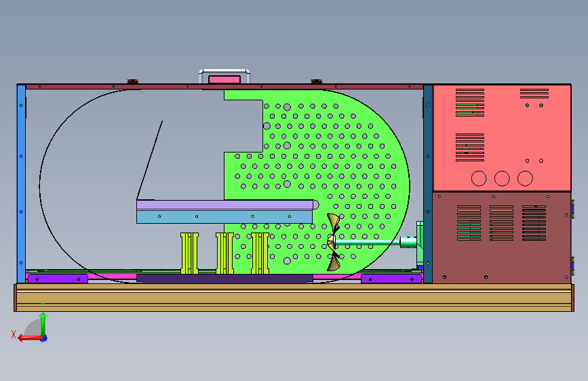The height and width of the screenshot is (381, 588).
Task: Select the light blue tray rail with holes
Action: click(224, 217)
